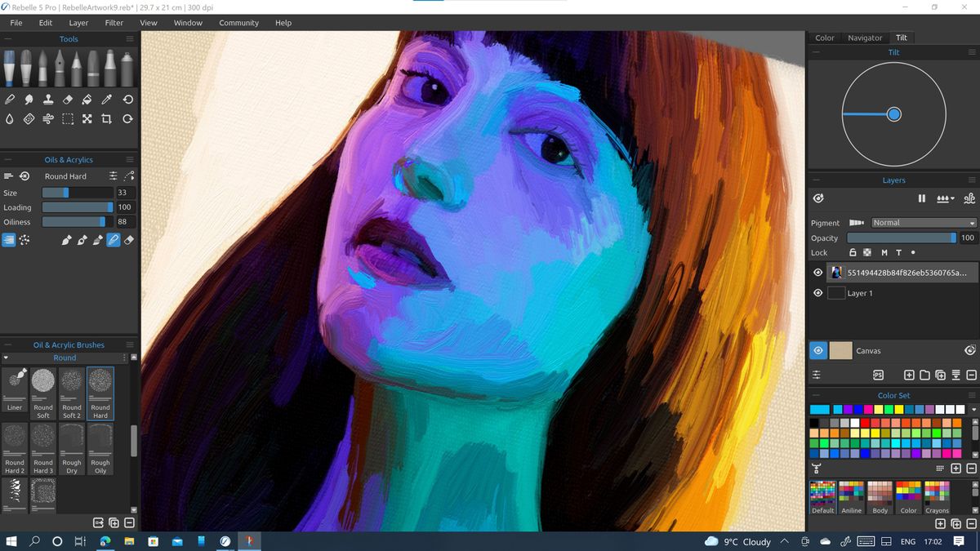The height and width of the screenshot is (551, 980).
Task: Open the Normal blending mode dropdown
Action: click(923, 223)
